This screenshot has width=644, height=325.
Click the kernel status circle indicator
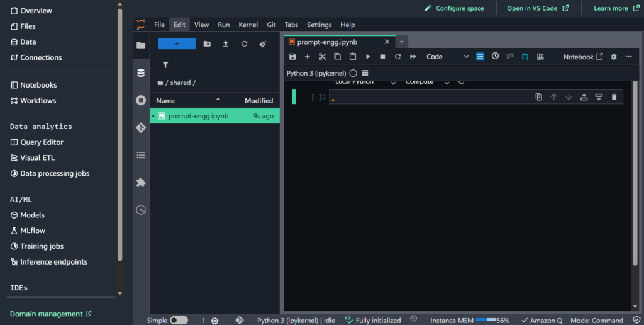[x=353, y=73]
